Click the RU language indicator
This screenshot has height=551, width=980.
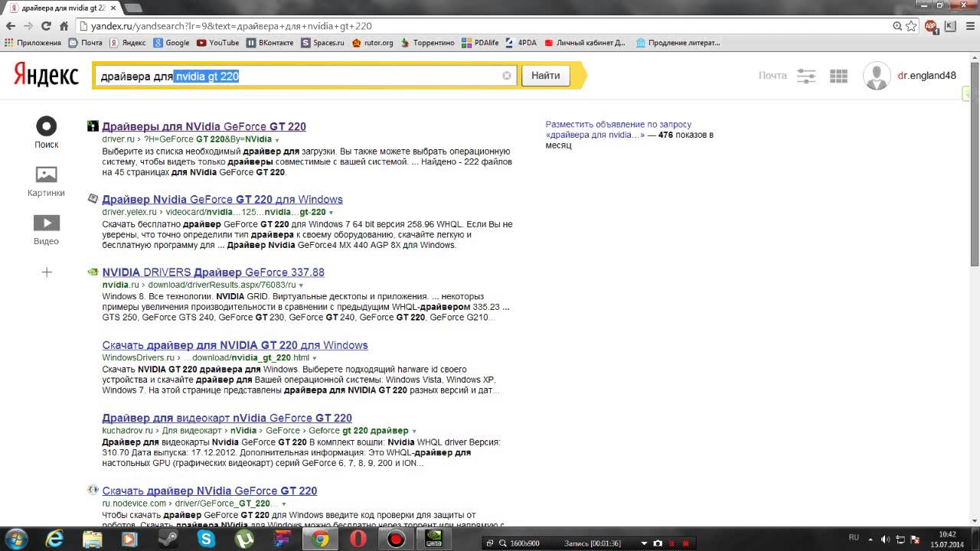854,537
